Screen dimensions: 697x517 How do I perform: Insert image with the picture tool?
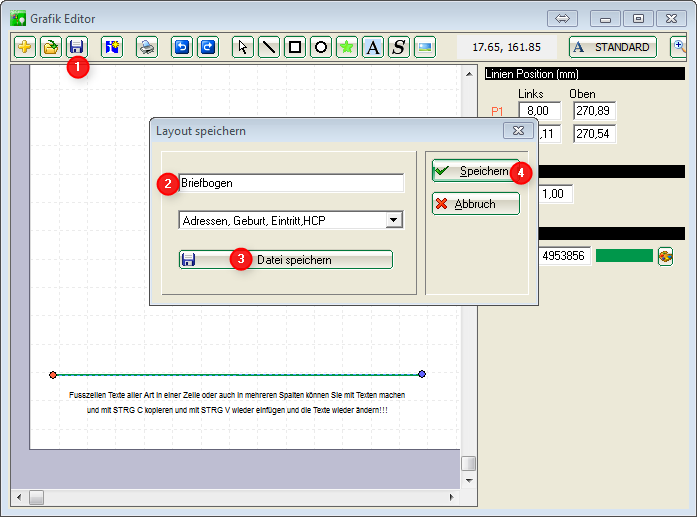[425, 47]
